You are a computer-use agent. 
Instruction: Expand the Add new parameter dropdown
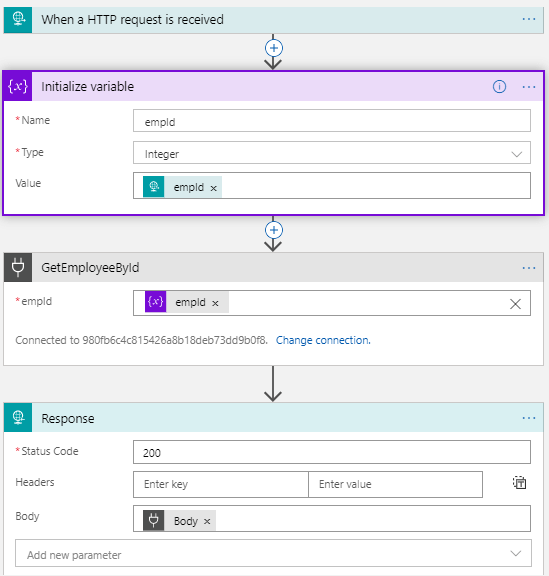pyautogui.click(x=273, y=553)
